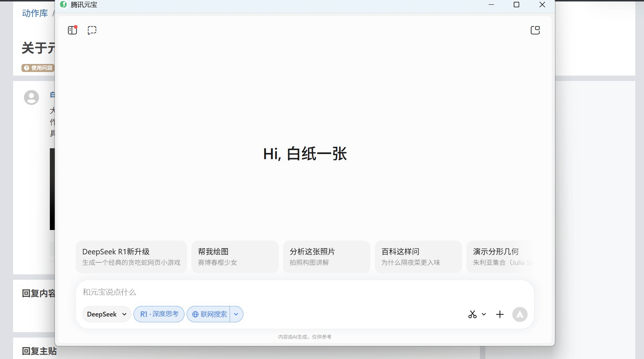
Task: Expand the scissors tool dropdown arrow
Action: pos(484,314)
